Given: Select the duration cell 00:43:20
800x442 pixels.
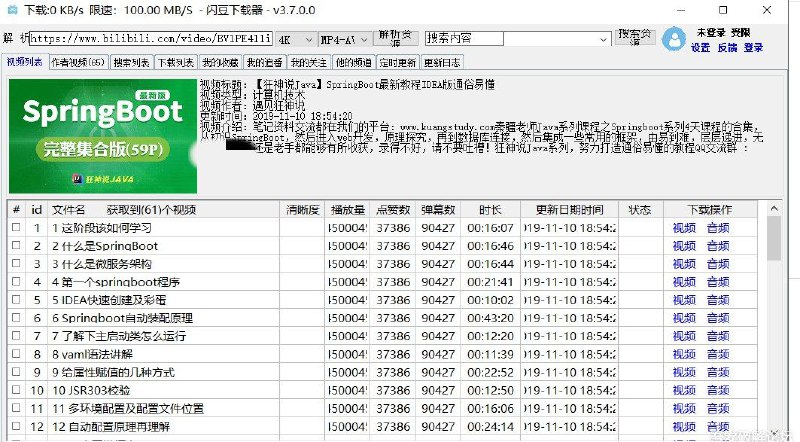Looking at the screenshot, I should tap(490, 318).
